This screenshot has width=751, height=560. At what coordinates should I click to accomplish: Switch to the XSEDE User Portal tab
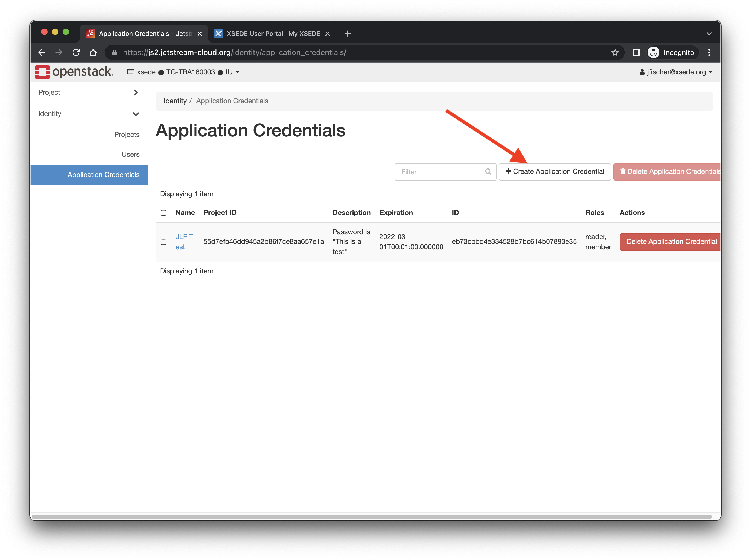click(273, 33)
